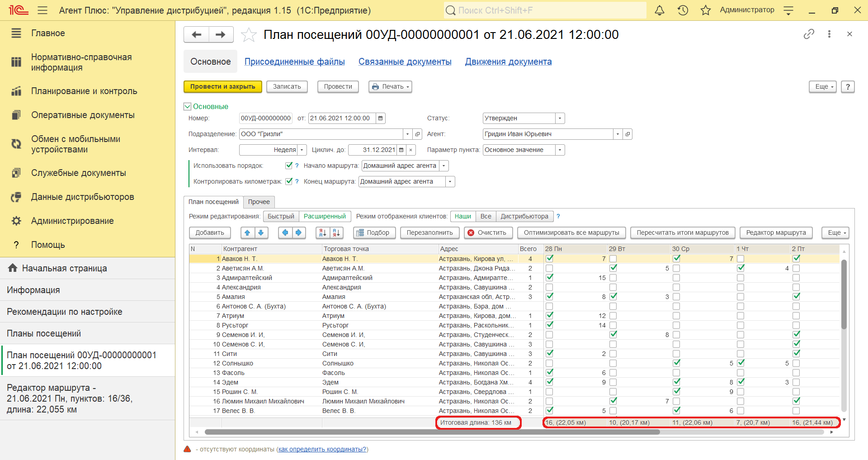Open Планирование и контроль section

[84, 91]
